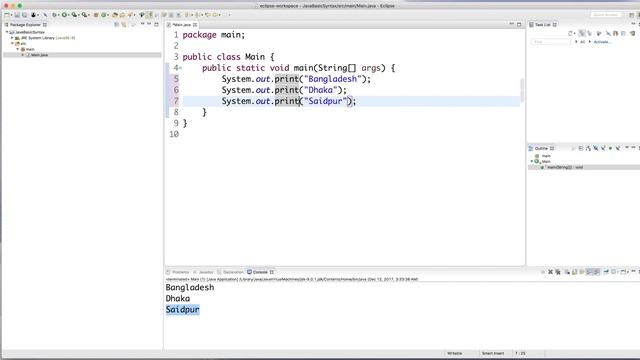The height and width of the screenshot is (360, 640).
Task: Maximize the editor area
Action: point(519,24)
